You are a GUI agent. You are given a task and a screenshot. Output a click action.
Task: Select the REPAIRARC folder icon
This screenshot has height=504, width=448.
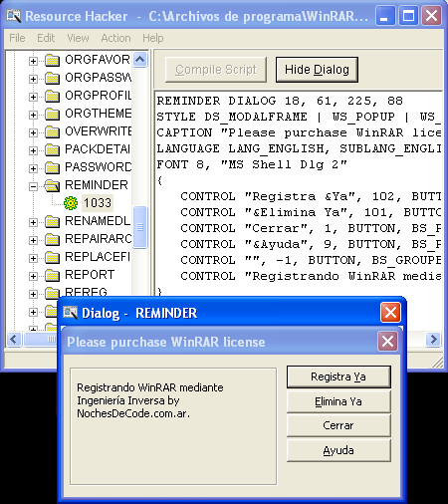point(52,239)
